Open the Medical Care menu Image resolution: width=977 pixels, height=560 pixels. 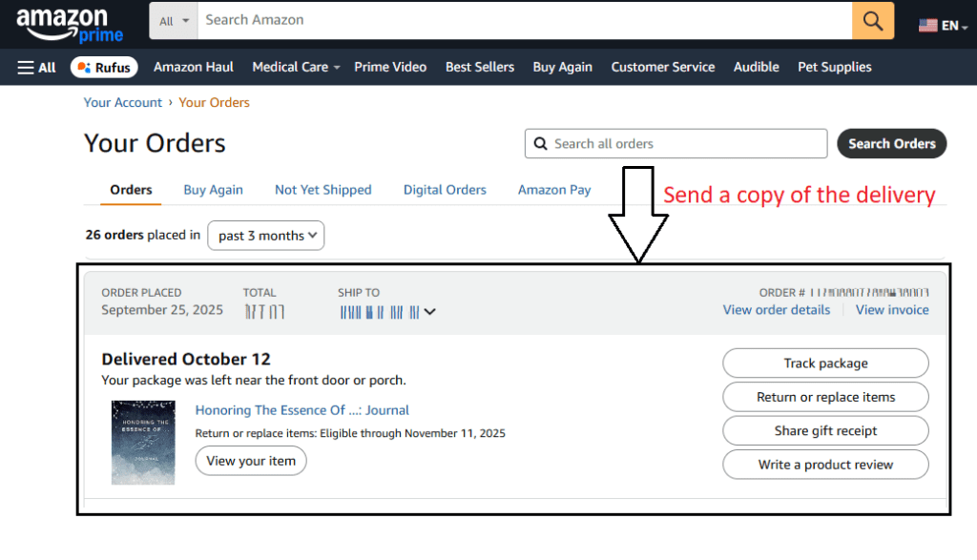296,67
